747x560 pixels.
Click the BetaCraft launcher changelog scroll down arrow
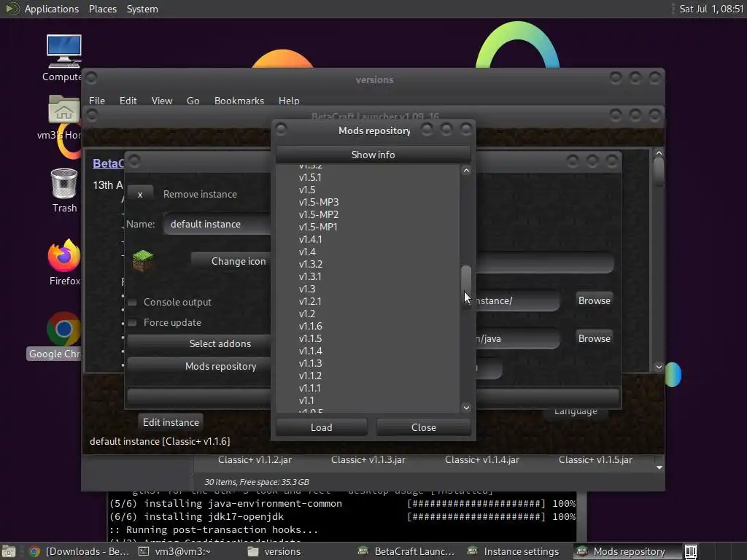[x=659, y=367]
